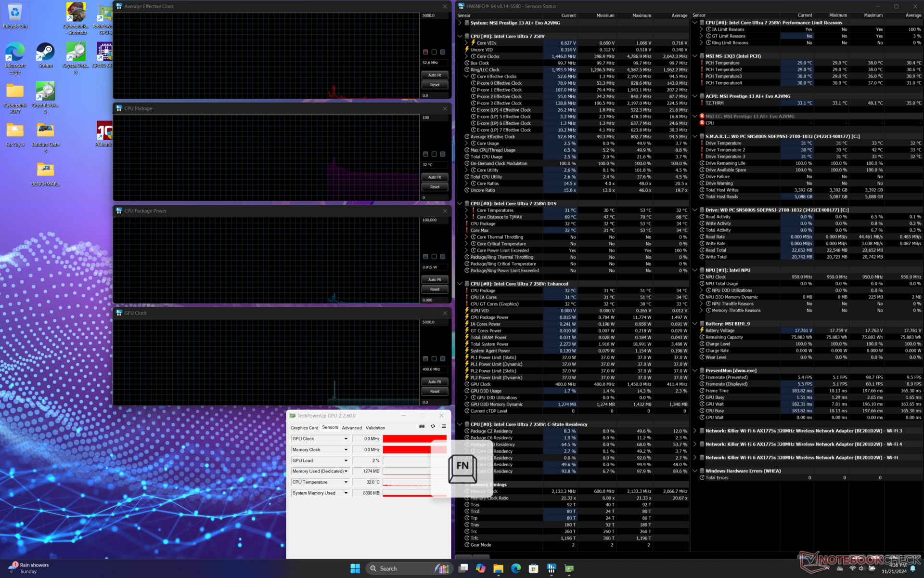Toggle blue square in CPU Package graph

pyautogui.click(x=443, y=154)
